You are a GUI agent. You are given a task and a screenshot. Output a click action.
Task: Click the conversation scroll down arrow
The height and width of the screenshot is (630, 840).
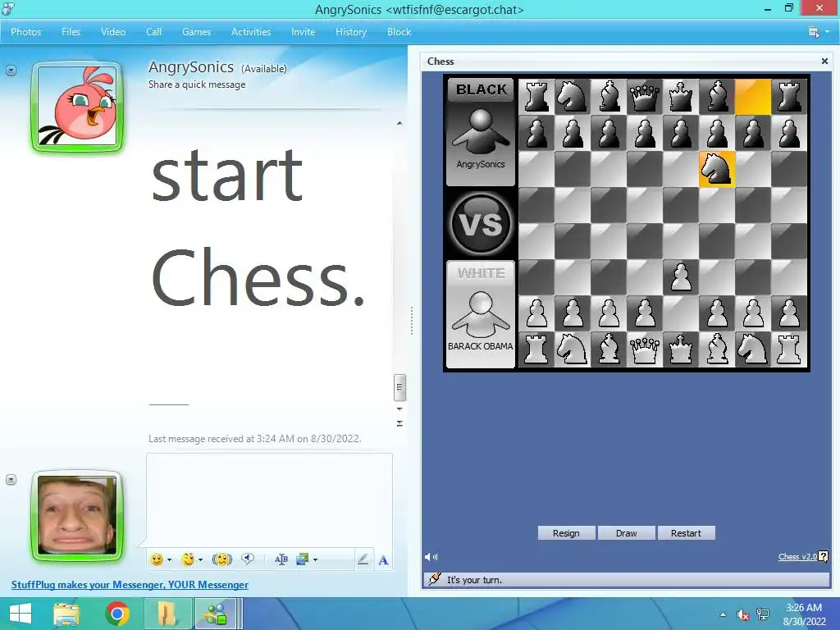tap(399, 409)
